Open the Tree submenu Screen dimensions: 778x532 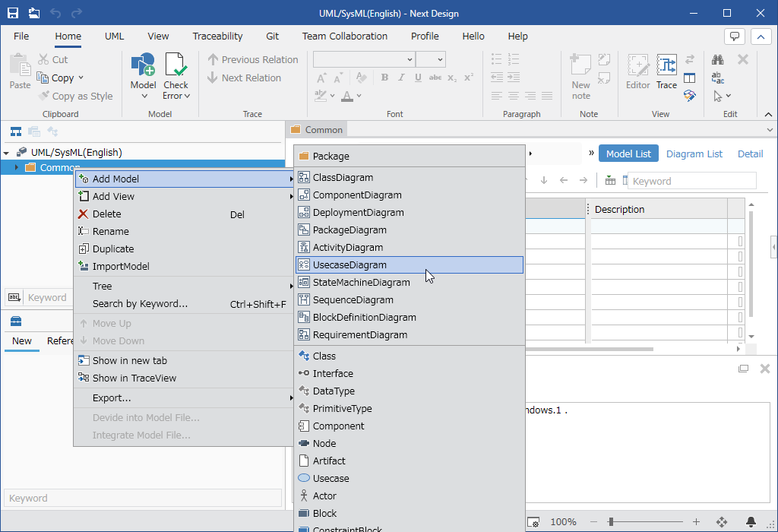[x=184, y=287]
